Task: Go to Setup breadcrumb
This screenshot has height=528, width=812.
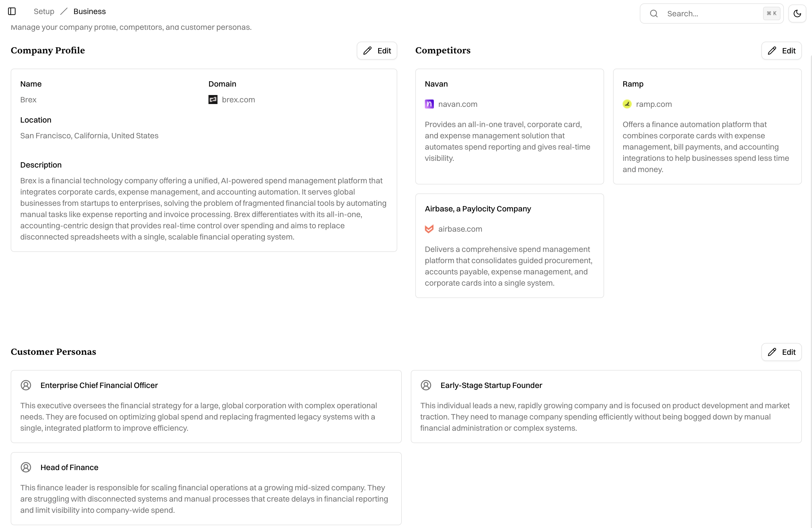Action: point(44,12)
